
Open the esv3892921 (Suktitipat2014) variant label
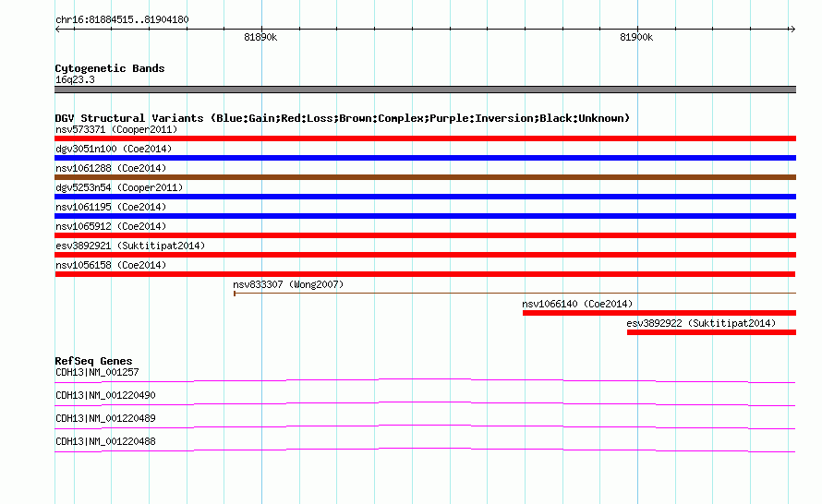point(130,246)
